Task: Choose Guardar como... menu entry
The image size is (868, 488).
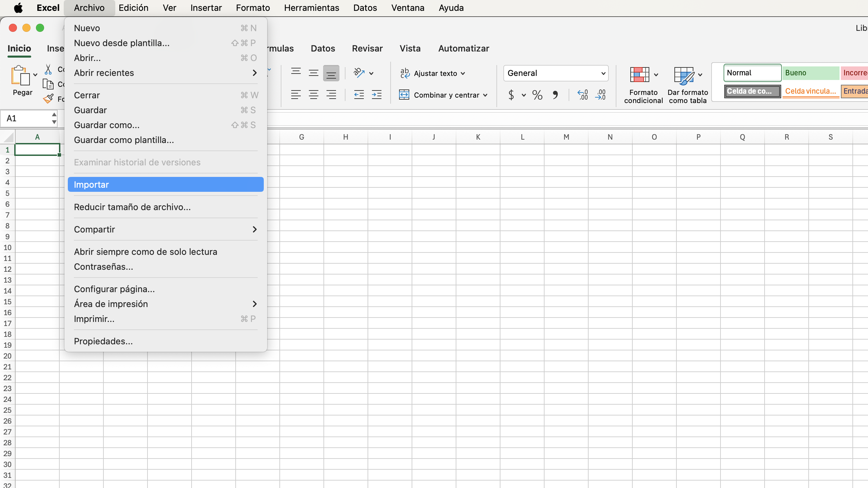Action: tap(107, 125)
